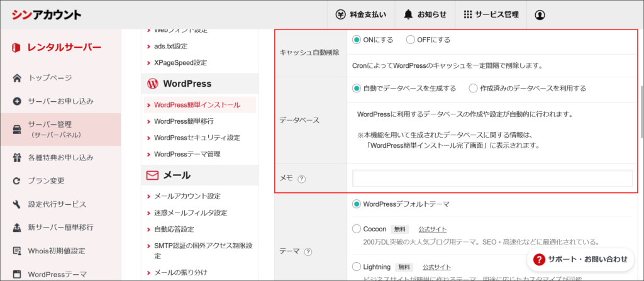Click the grid icon for サービス管理

[467, 14]
